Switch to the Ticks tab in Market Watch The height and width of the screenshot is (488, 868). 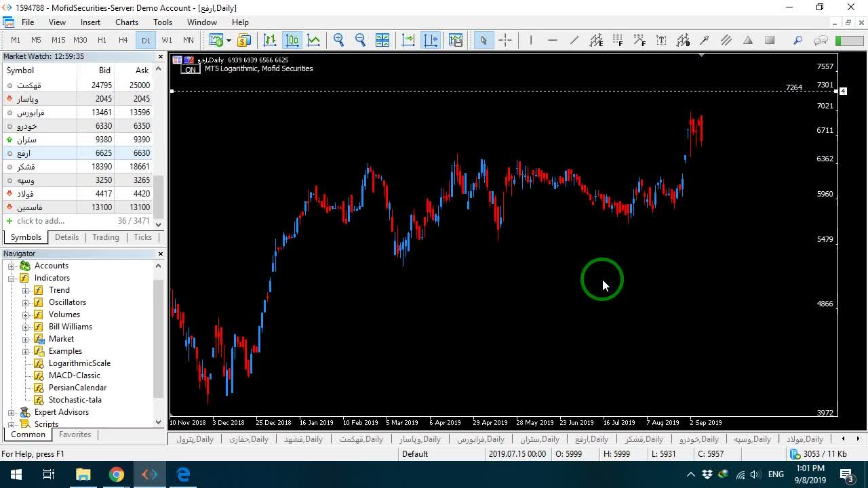142,237
